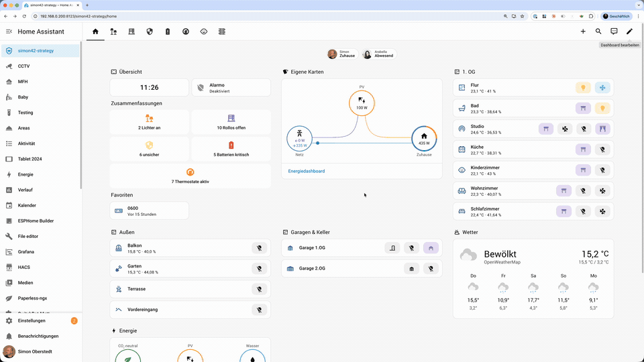Screen dimensions: 644x362
Task: Open ESPHome Builder in sidebar
Action: click(x=40, y=221)
